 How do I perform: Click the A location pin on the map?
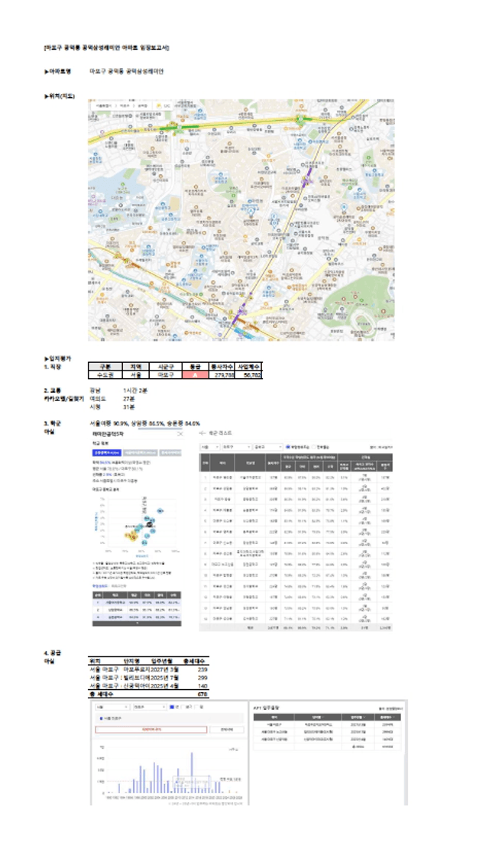point(251,211)
